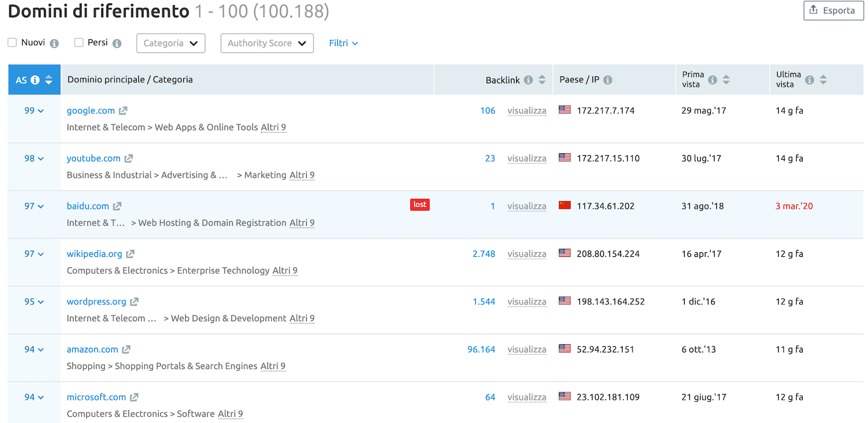Click info icon beside Nuovi checkbox

[54, 43]
